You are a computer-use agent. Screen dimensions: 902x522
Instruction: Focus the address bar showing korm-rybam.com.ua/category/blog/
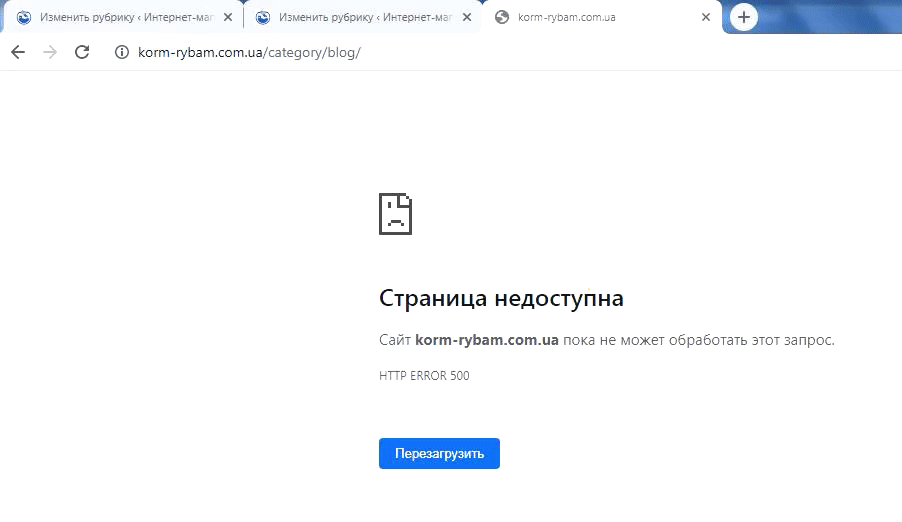(249, 52)
